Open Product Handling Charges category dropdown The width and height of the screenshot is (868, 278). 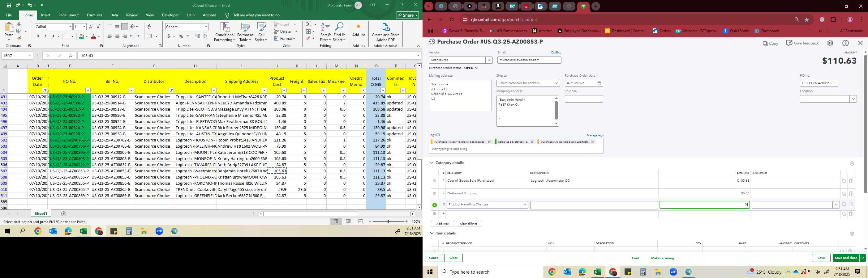click(524, 204)
